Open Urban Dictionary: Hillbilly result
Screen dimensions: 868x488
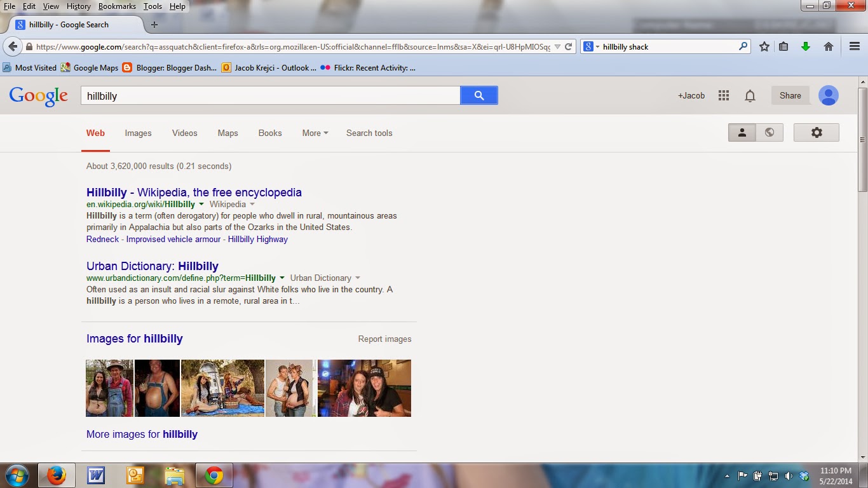(153, 266)
